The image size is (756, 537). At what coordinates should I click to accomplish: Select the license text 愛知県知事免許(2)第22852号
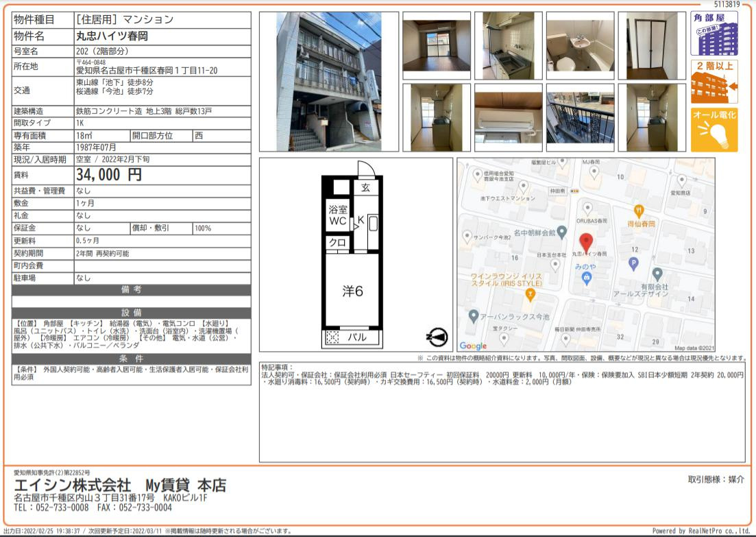[51, 473]
